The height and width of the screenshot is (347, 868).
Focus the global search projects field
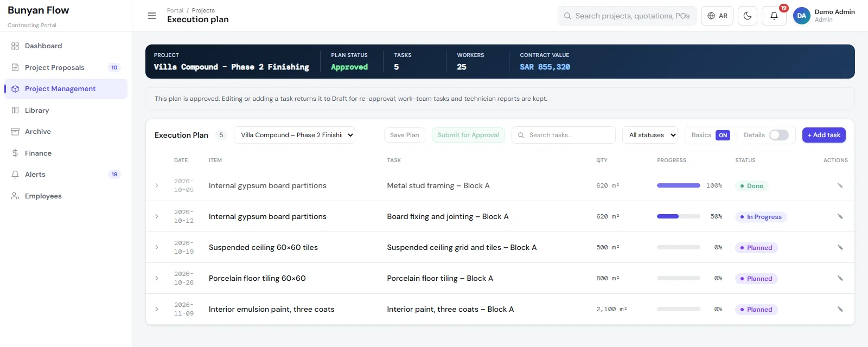[627, 16]
